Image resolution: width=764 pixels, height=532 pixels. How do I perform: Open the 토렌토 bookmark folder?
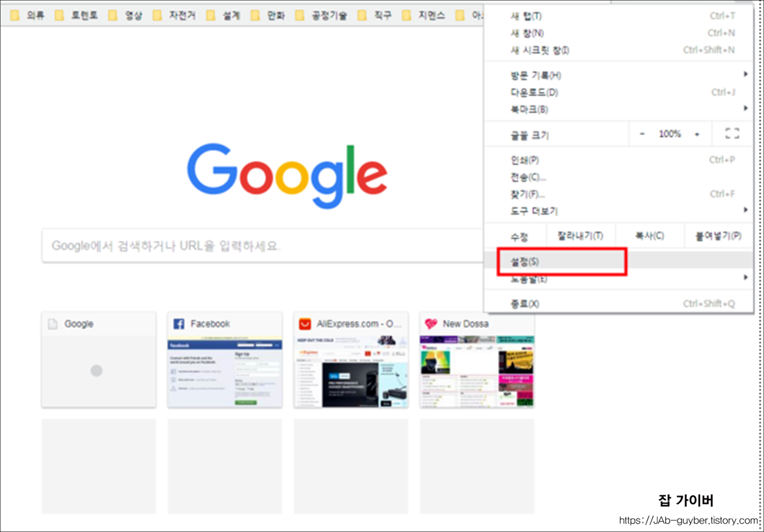tap(76, 16)
